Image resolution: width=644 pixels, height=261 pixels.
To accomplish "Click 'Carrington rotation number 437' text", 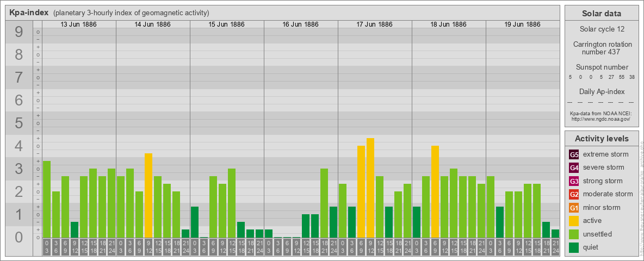I will pyautogui.click(x=603, y=48).
